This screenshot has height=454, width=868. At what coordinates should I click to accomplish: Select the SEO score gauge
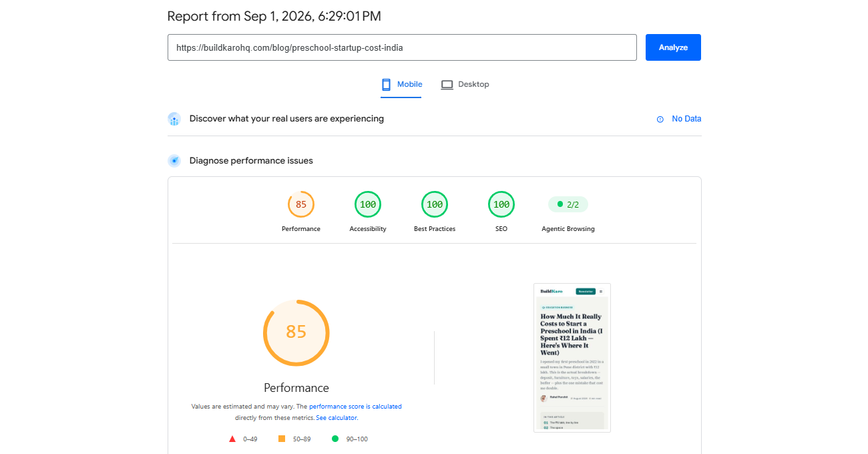pyautogui.click(x=501, y=204)
